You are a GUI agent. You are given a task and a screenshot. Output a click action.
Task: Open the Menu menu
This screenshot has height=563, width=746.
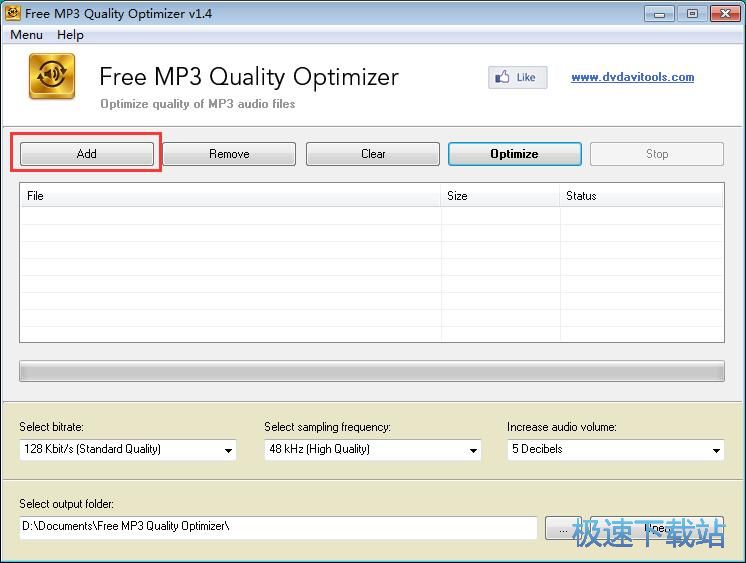26,35
